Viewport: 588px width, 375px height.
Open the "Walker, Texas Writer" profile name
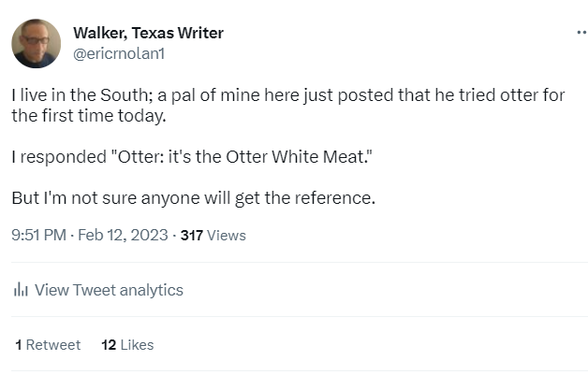148,34
